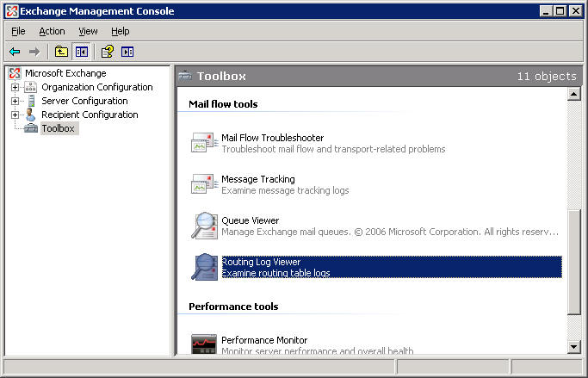Expand the Recipient Configuration node
The image size is (588, 378).
click(x=15, y=115)
